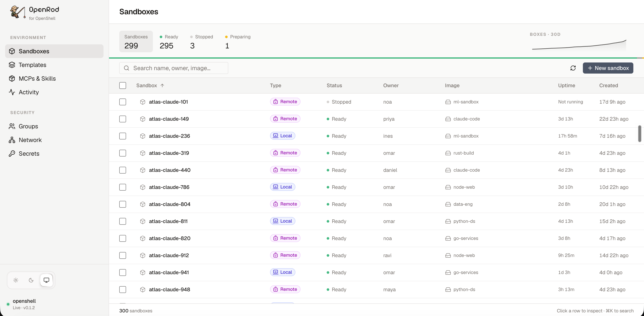Filter by Stopped 3 stat
This screenshot has height=316, width=644.
pos(201,42)
